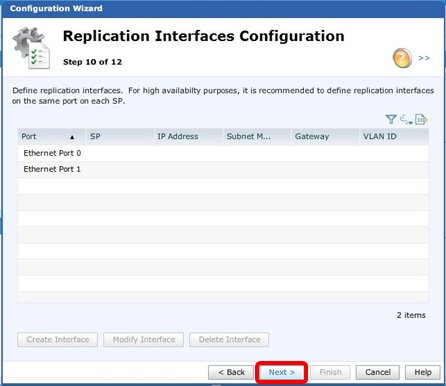The width and height of the screenshot is (446, 386).
Task: Click the export table icon
Action: (421, 119)
